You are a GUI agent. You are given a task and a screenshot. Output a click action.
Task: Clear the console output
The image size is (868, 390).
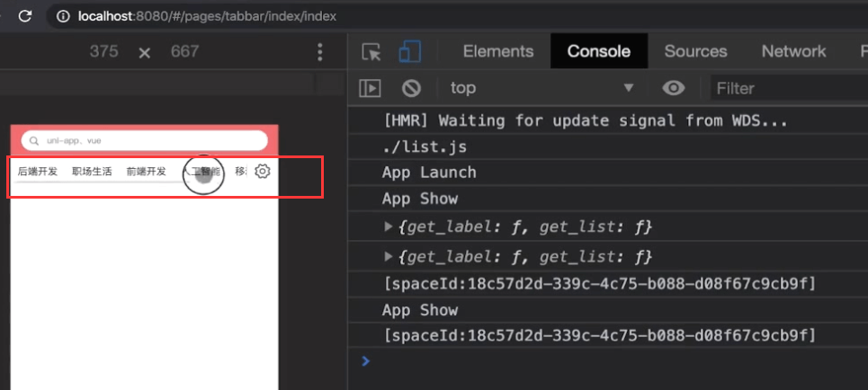[411, 88]
